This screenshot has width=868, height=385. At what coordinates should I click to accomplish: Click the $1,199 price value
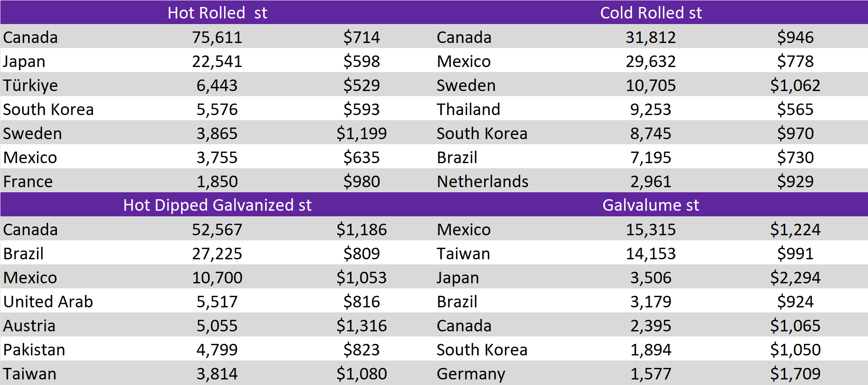pos(361,134)
